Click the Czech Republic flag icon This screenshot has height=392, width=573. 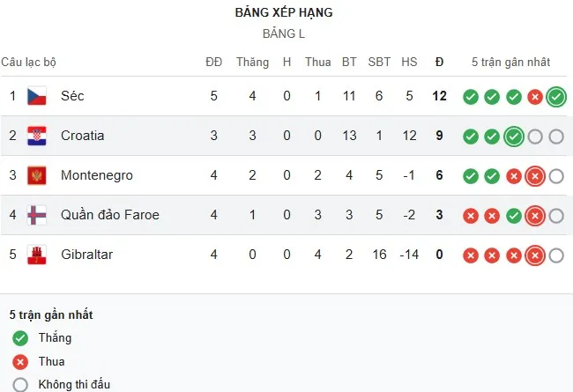(36, 96)
